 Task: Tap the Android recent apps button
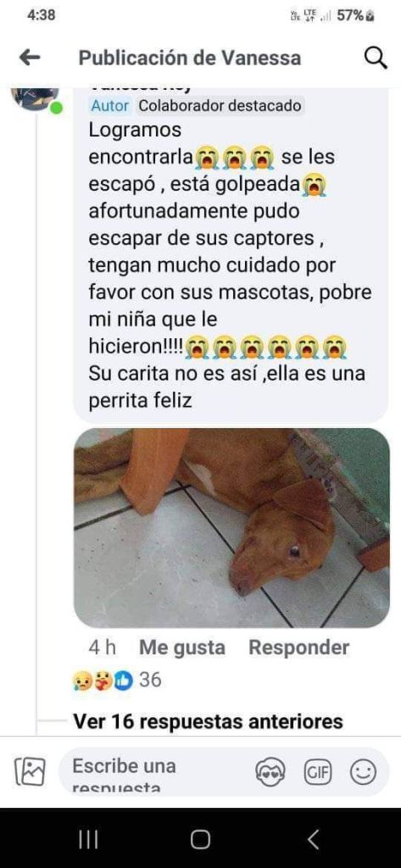pos(89,840)
